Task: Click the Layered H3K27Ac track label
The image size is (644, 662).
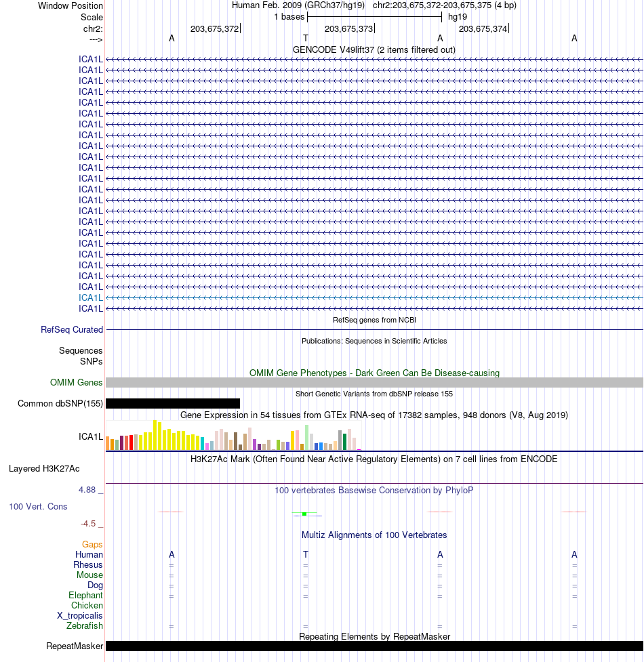Action: [x=44, y=469]
